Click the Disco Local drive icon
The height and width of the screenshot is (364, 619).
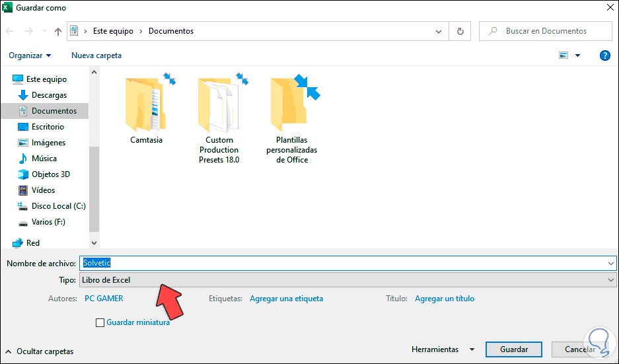[x=23, y=206]
